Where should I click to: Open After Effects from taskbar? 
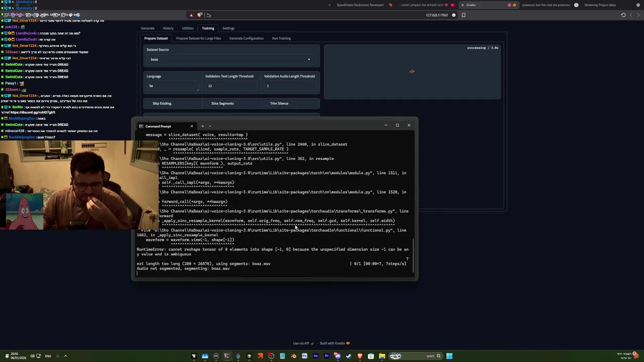click(315, 356)
